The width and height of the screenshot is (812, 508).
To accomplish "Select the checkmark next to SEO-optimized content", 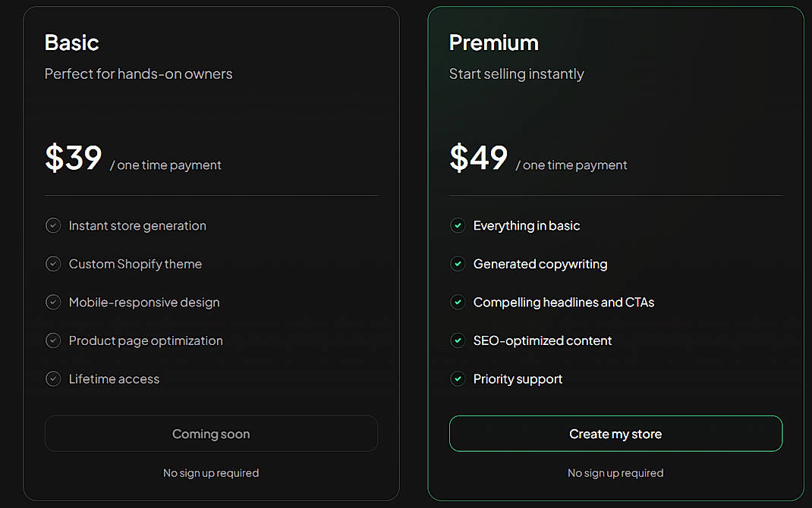I will (x=458, y=340).
